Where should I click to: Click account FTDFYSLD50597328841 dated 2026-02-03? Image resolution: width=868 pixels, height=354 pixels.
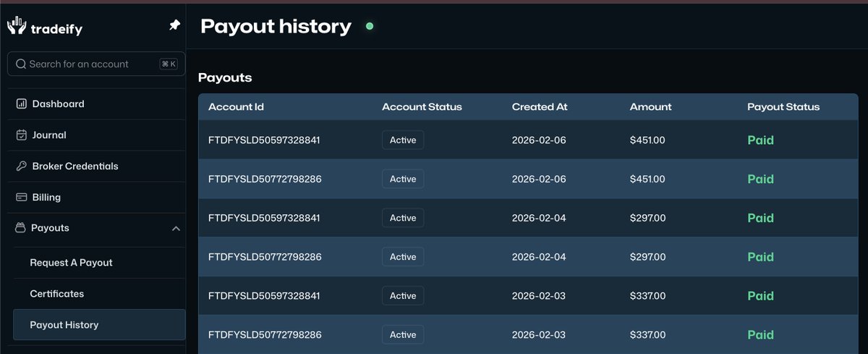click(x=264, y=295)
